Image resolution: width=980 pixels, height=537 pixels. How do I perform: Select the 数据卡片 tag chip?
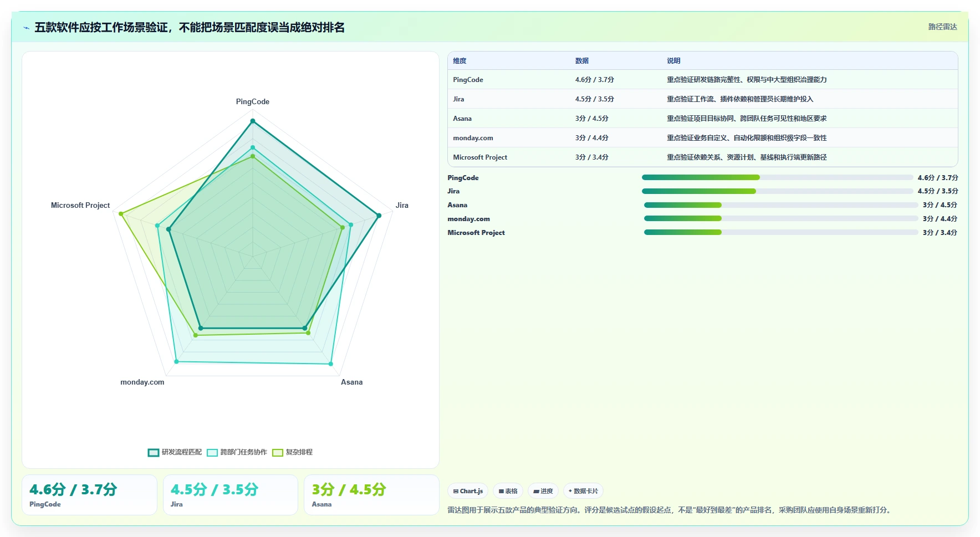583,491
